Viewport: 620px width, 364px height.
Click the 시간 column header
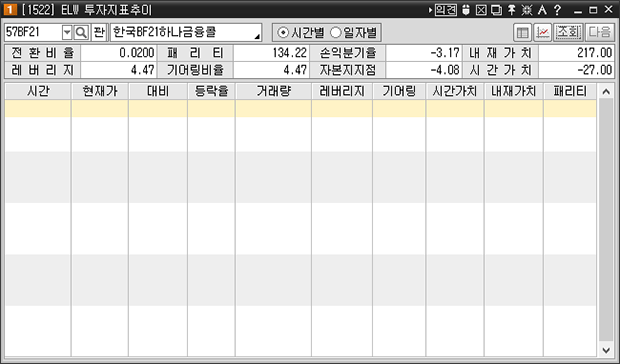click(38, 92)
